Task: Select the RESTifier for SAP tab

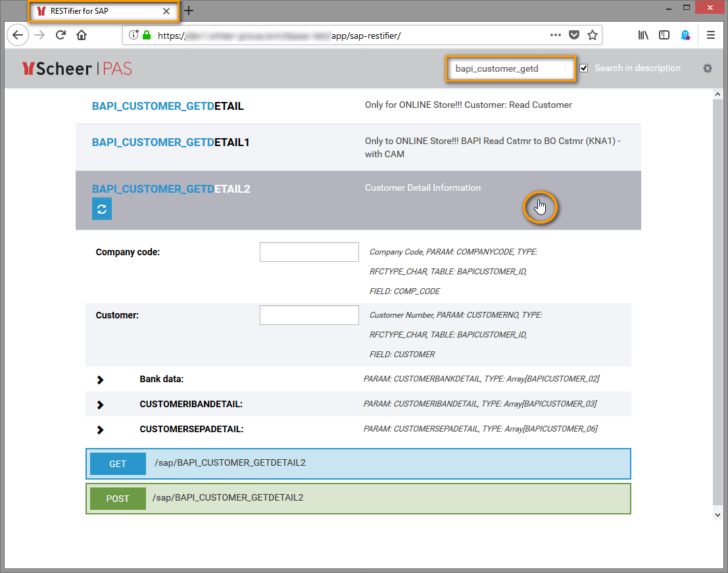Action: click(103, 11)
